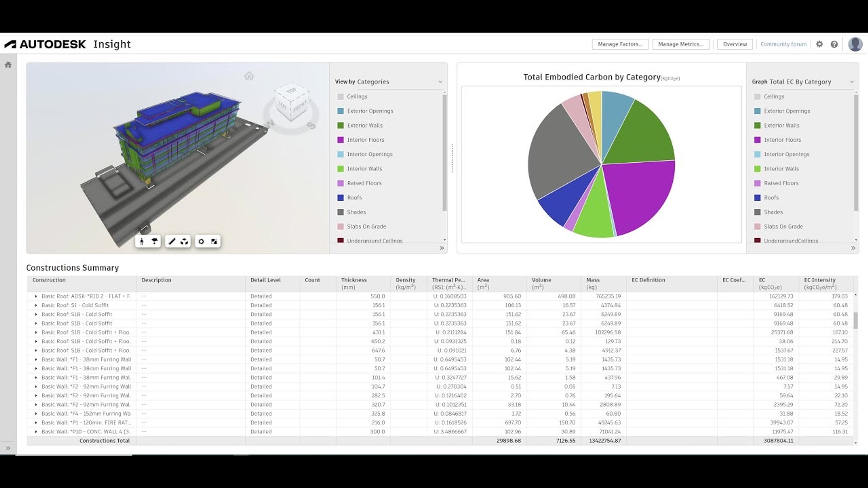Sort by the Mass column header
Viewport: 868px width, 488px height.
[604, 284]
